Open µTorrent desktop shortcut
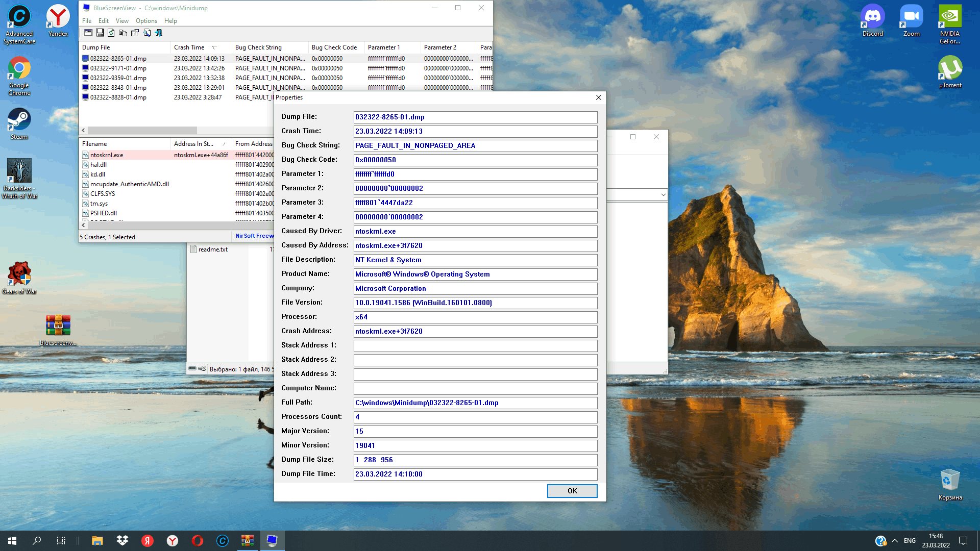 [950, 72]
